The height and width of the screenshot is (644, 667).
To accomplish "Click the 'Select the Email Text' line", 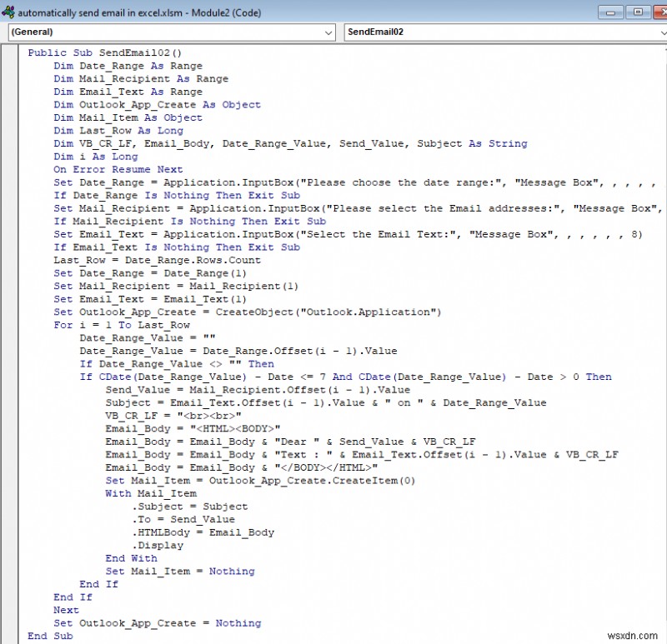I will tap(348, 234).
